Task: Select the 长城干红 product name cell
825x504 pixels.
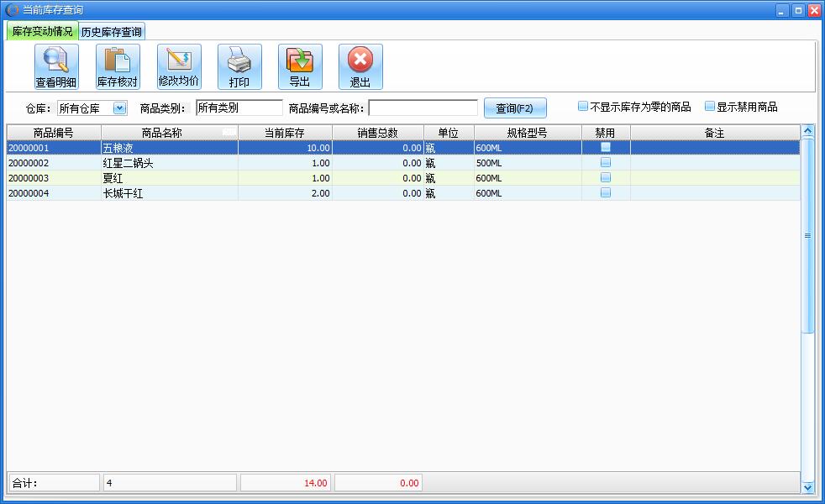Action: (x=170, y=193)
